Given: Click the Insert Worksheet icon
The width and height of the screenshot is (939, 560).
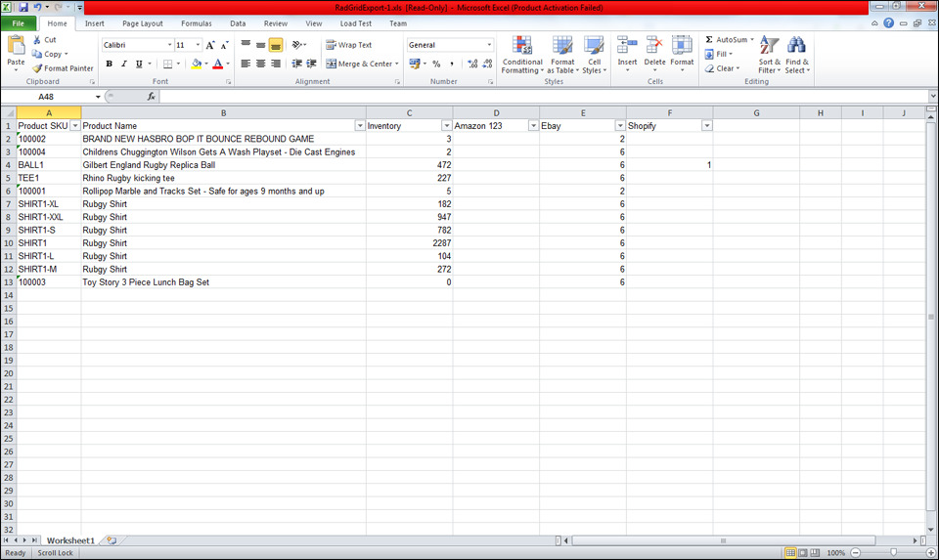Looking at the screenshot, I should pos(112,540).
